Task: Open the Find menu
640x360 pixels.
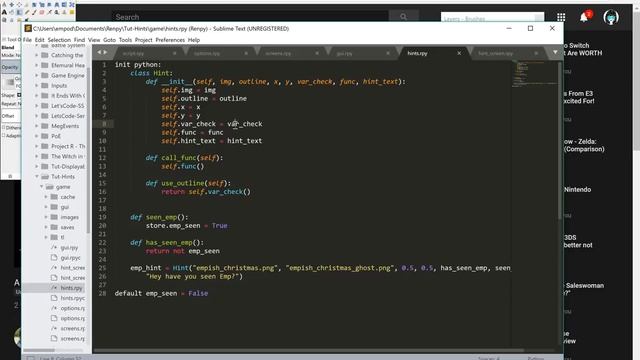Action: click(79, 40)
